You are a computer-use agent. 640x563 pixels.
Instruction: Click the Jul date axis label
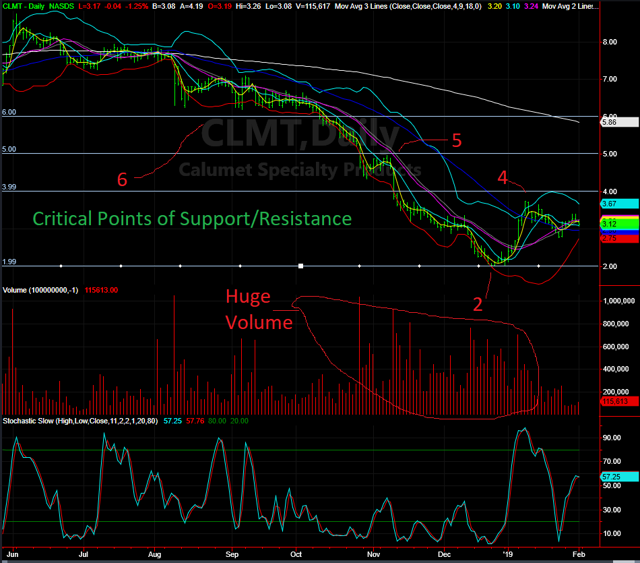(83, 554)
